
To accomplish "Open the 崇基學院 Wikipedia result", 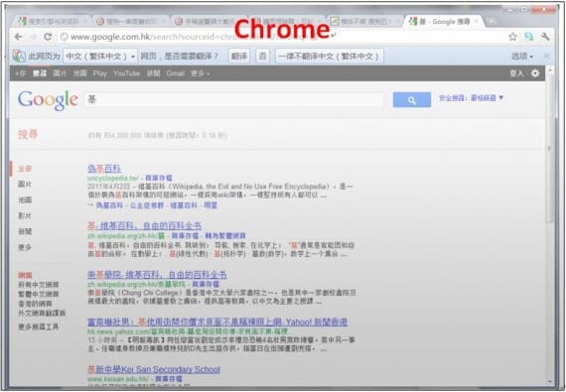I will (157, 275).
